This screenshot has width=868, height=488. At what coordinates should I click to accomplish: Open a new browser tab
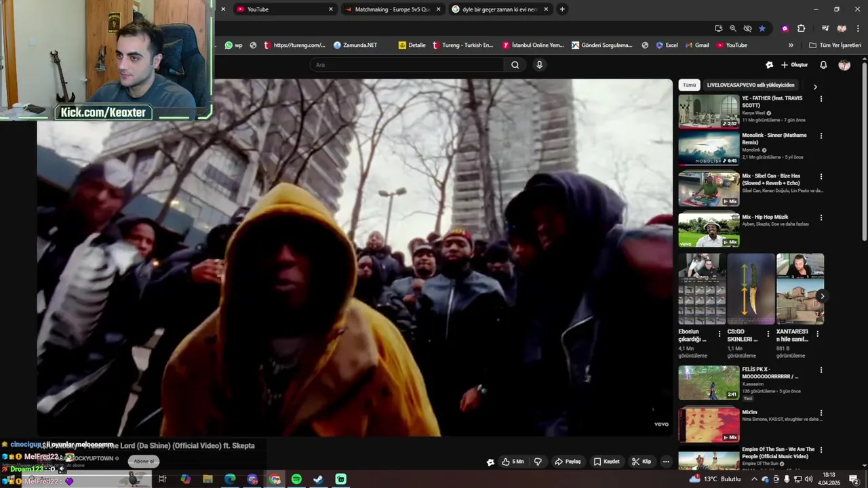pos(562,9)
